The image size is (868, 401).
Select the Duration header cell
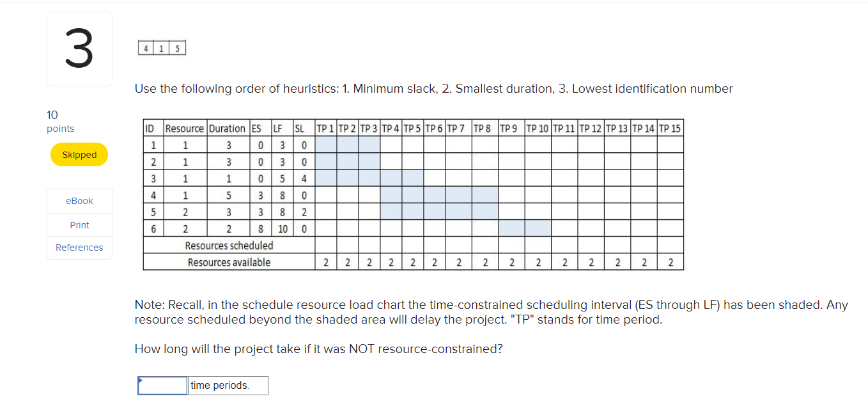226,128
